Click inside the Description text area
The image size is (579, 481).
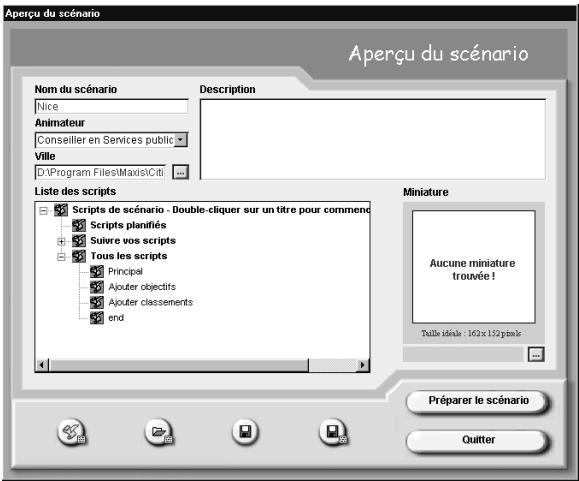[373, 139]
